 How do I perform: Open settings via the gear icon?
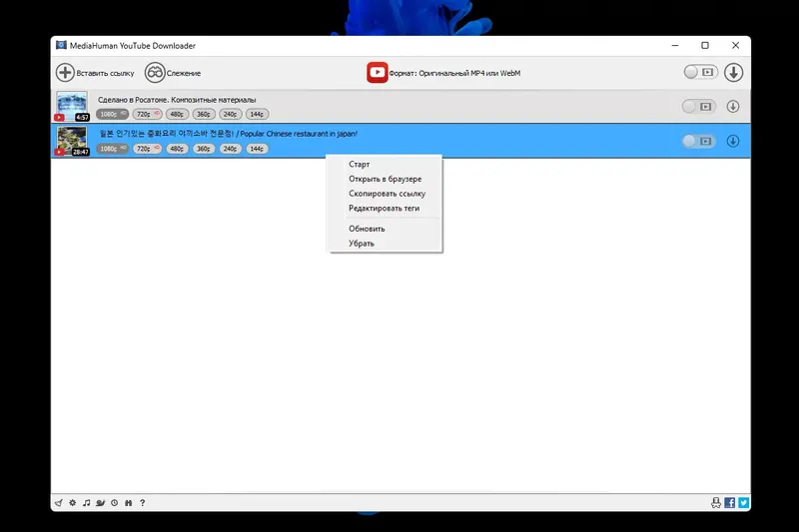[72, 503]
